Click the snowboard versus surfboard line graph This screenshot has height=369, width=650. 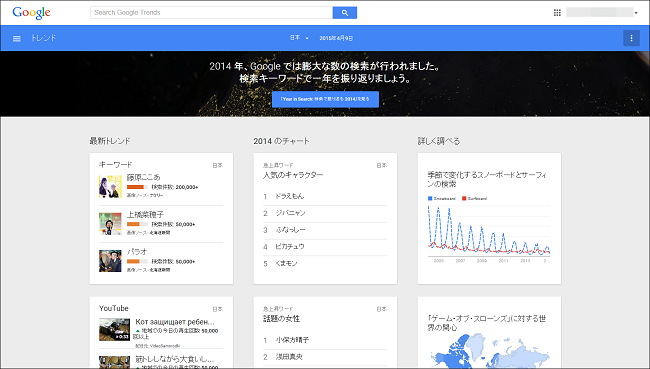tap(489, 231)
